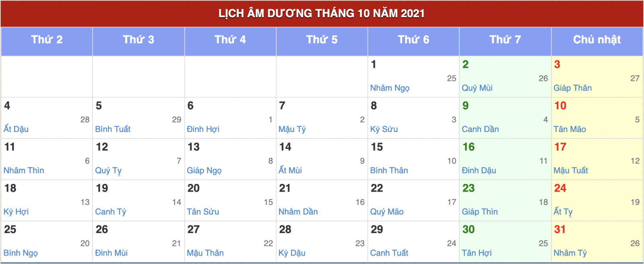Click Saturday 30 Tân Hợi

(505, 242)
